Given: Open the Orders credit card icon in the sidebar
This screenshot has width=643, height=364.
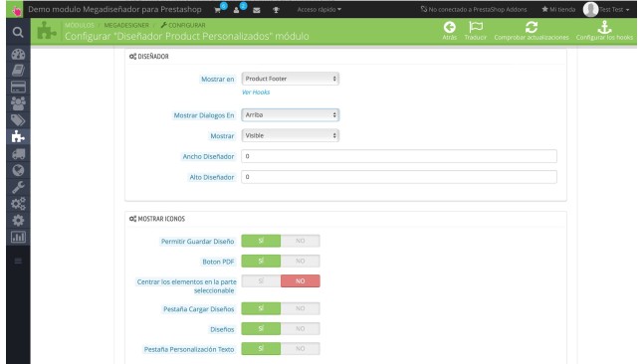Looking at the screenshot, I should tap(18, 87).
